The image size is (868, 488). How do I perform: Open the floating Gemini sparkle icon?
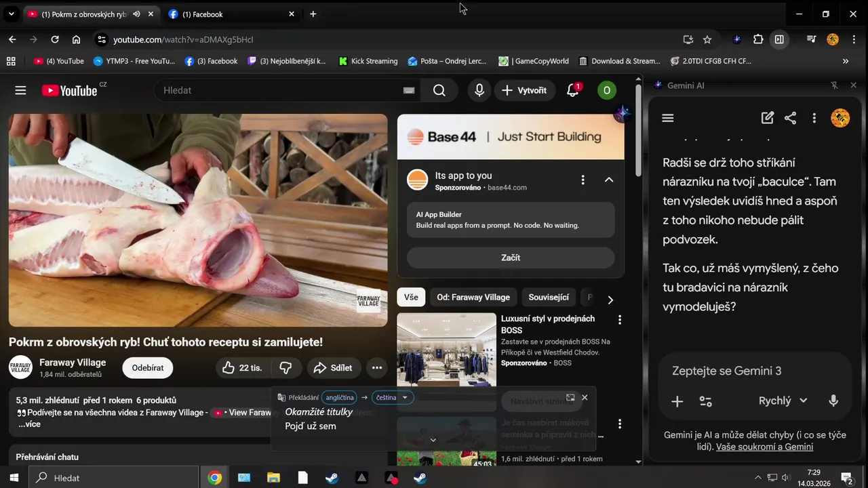pos(623,113)
